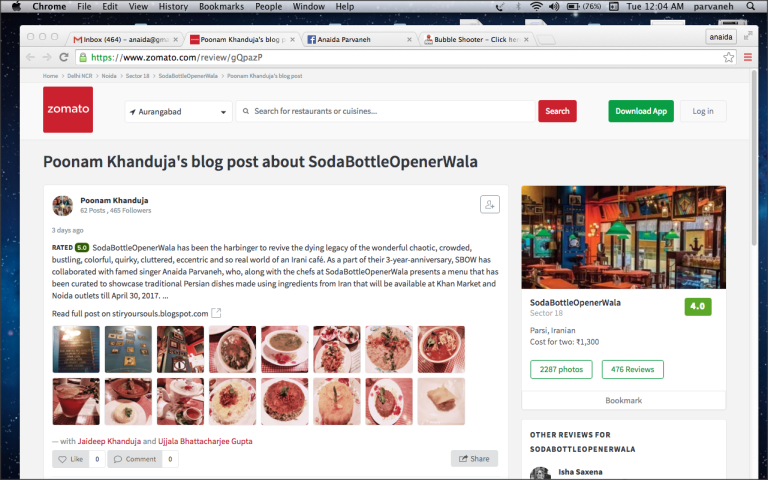The image size is (768, 480).
Task: Click Poonam Khanduja's profile avatar
Action: click(x=63, y=206)
